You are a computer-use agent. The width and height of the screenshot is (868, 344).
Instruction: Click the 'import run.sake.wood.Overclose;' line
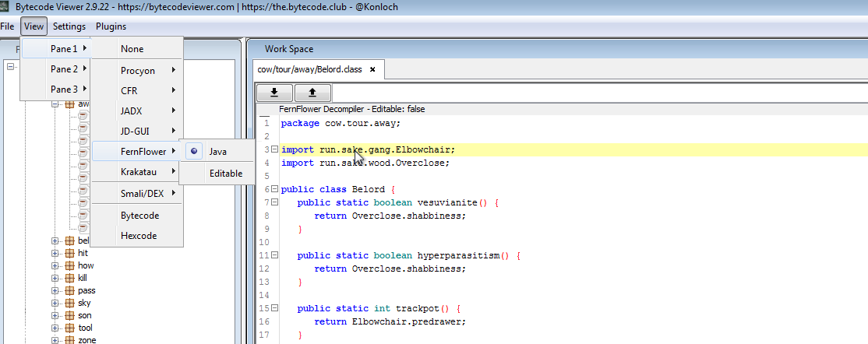click(365, 163)
